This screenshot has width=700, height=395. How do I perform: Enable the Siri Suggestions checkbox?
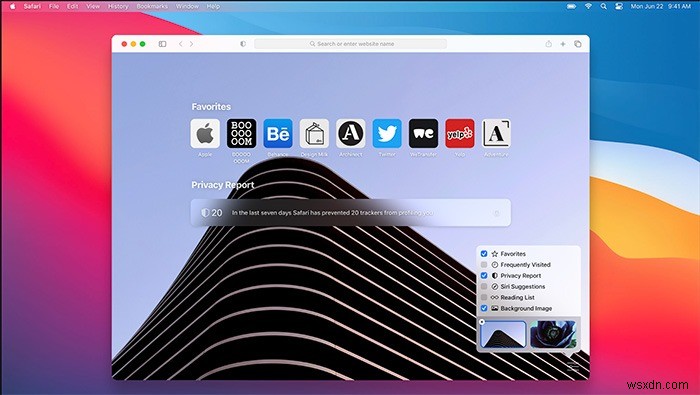[483, 287]
